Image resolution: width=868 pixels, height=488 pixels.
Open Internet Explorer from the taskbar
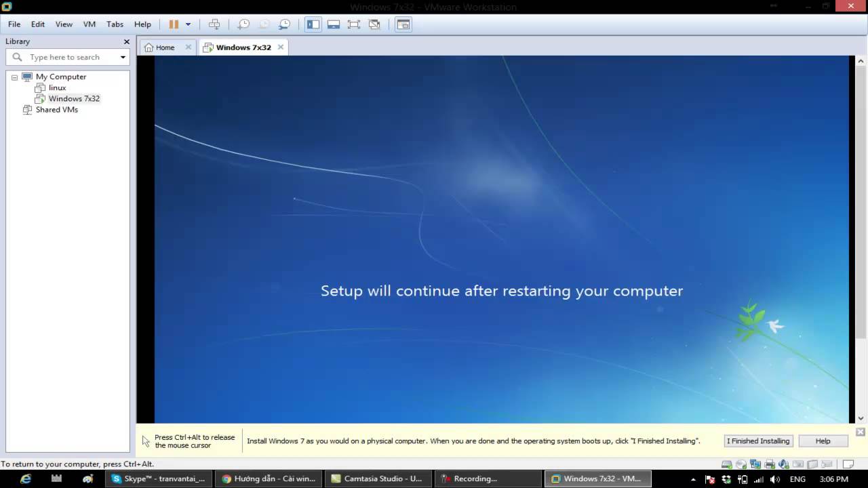26,479
